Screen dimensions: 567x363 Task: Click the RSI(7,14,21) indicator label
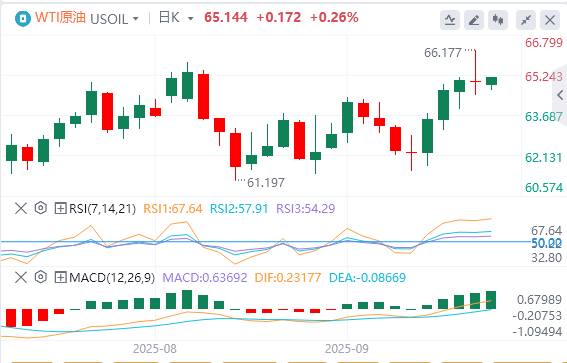click(x=102, y=209)
